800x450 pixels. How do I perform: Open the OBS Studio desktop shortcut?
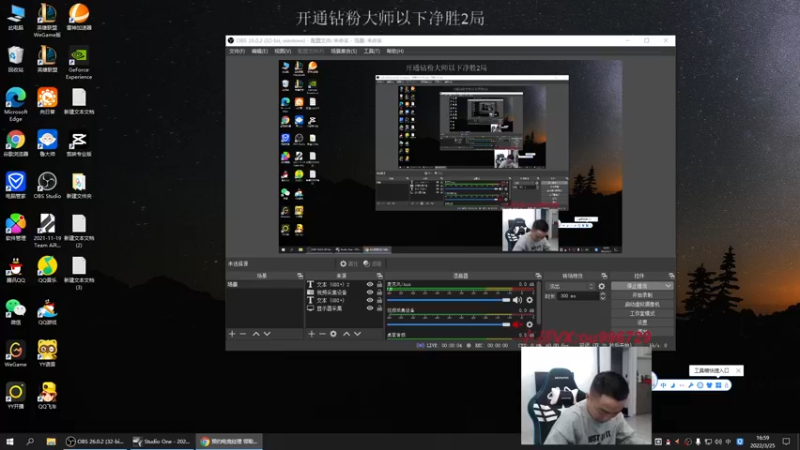coord(47,185)
